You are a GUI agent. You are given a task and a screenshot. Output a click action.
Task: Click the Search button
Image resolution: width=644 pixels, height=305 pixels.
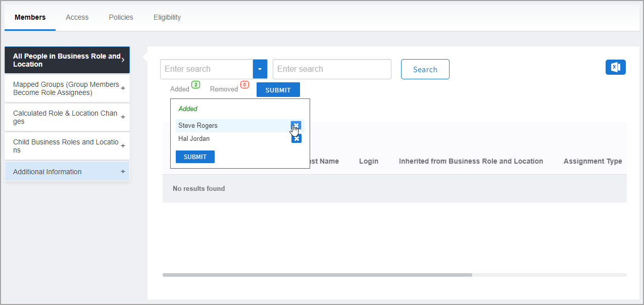[x=425, y=70]
